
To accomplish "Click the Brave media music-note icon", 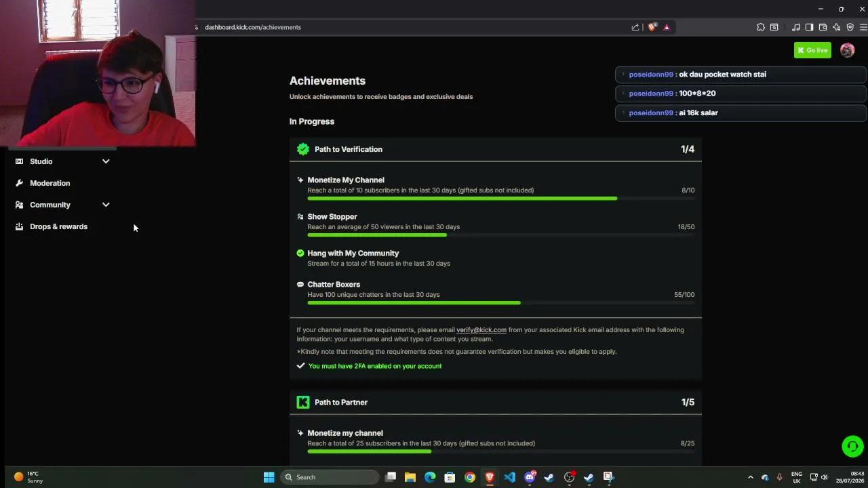I will coord(796,27).
